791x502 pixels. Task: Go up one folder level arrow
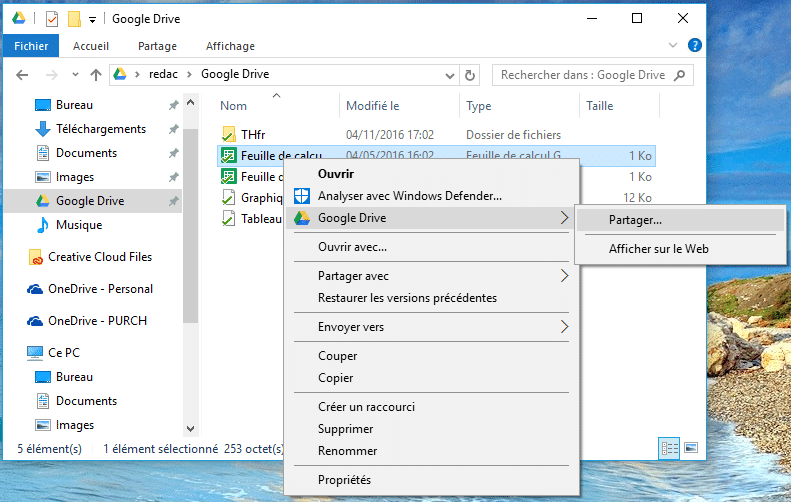96,75
